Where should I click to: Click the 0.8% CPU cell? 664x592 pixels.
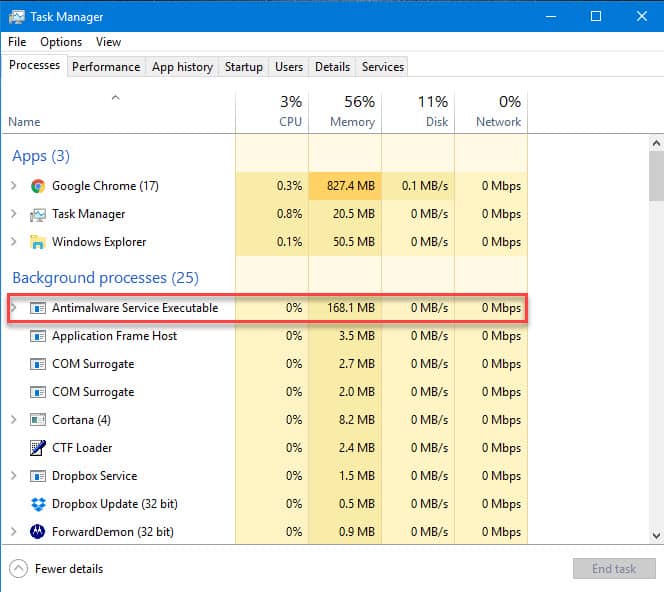[272, 214]
